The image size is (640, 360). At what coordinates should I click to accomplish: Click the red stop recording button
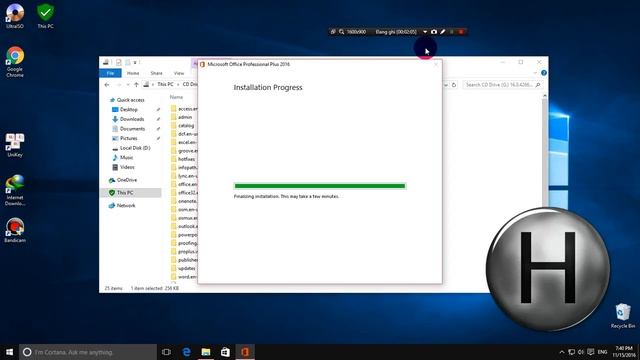[x=461, y=32]
